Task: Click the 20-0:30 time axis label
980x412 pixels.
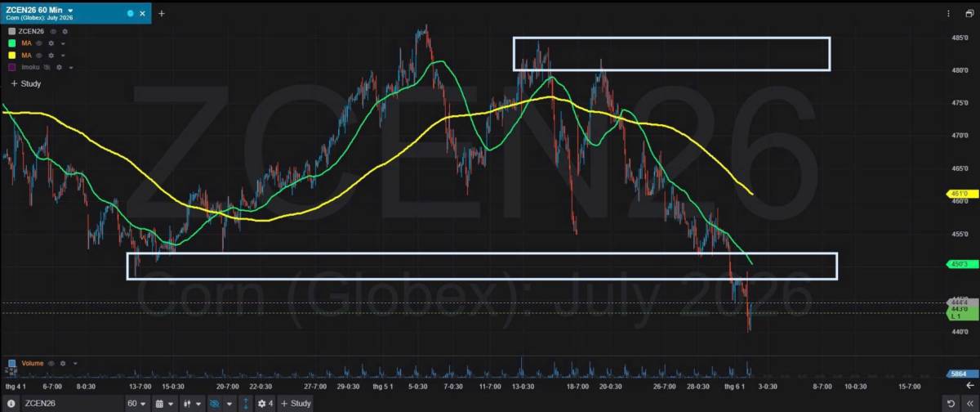Action: [x=610, y=386]
